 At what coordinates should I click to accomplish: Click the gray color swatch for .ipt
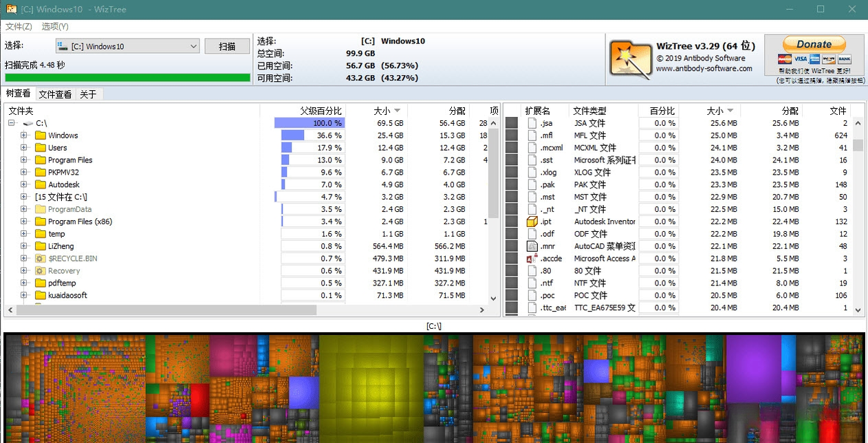(x=512, y=221)
